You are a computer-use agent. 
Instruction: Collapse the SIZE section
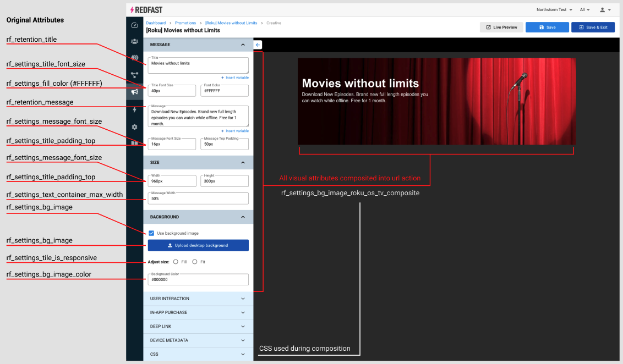pos(198,163)
